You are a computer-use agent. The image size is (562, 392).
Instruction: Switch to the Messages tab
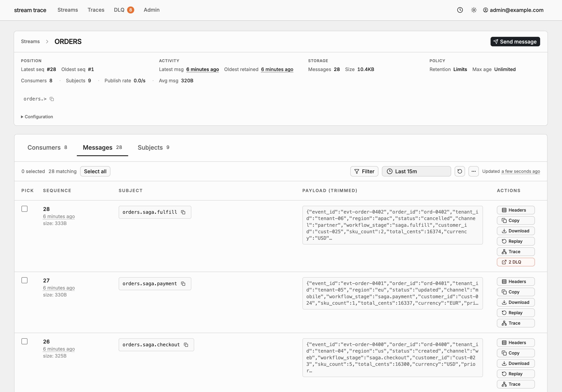click(x=102, y=148)
